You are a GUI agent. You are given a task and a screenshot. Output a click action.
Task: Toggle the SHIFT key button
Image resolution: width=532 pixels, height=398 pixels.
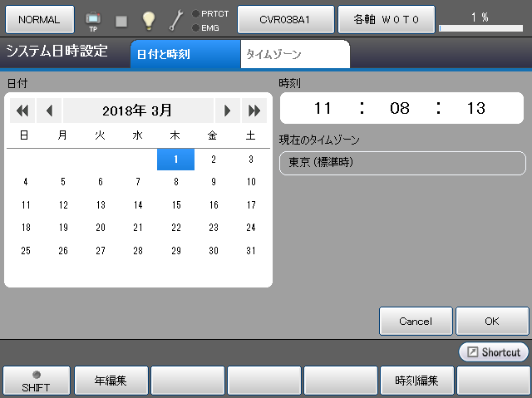tap(36, 381)
